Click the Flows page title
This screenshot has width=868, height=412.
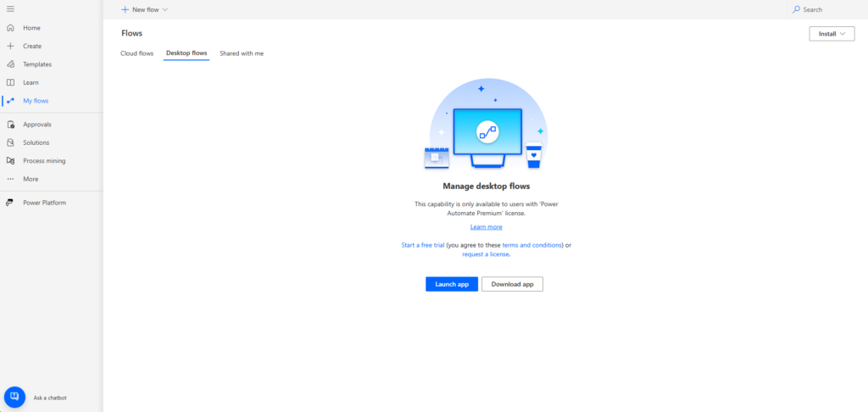tap(131, 33)
